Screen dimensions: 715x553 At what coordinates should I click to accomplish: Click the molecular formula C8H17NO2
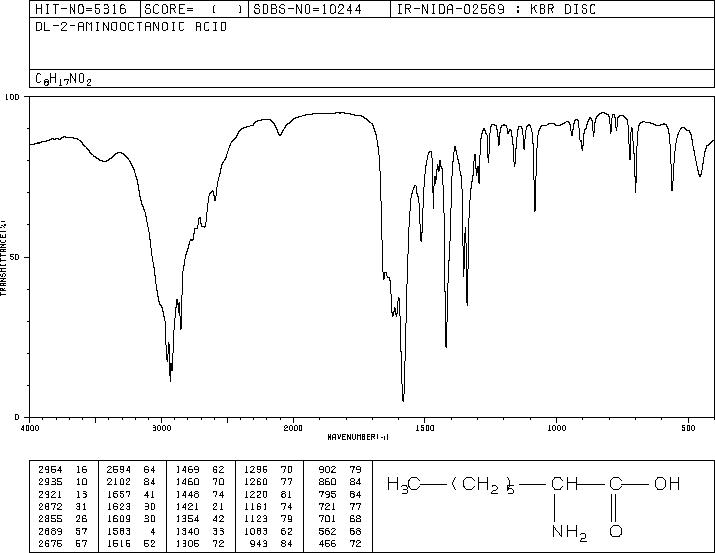(x=63, y=79)
